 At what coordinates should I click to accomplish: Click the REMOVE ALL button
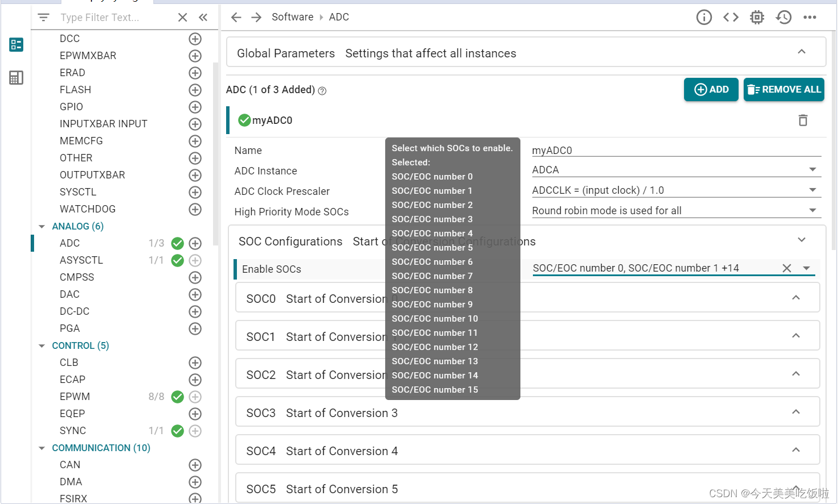coord(784,90)
